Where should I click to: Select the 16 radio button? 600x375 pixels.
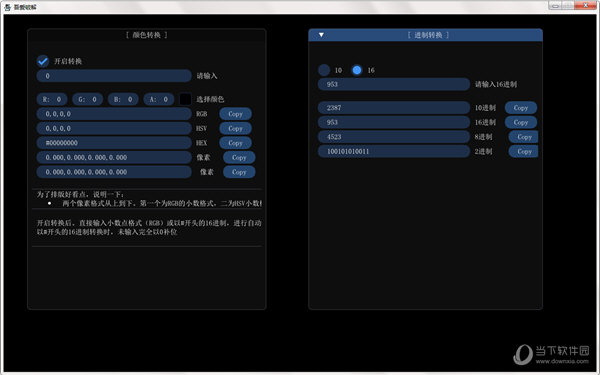coord(357,70)
